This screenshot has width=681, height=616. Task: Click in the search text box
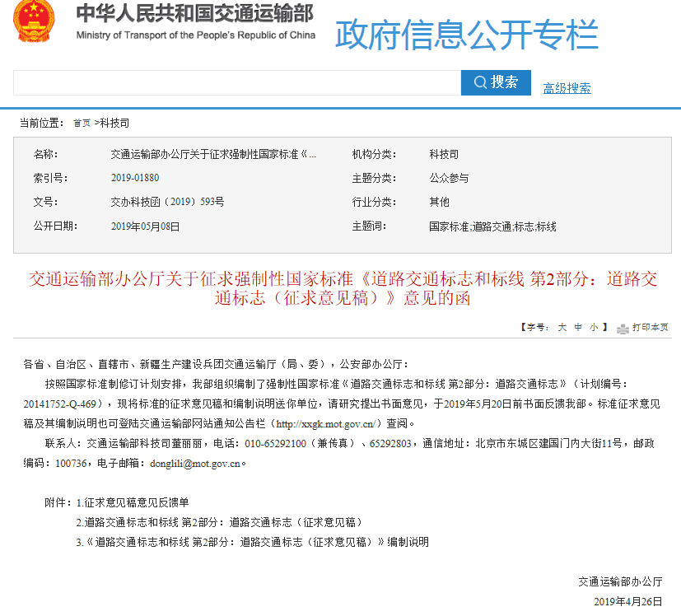[x=236, y=82]
